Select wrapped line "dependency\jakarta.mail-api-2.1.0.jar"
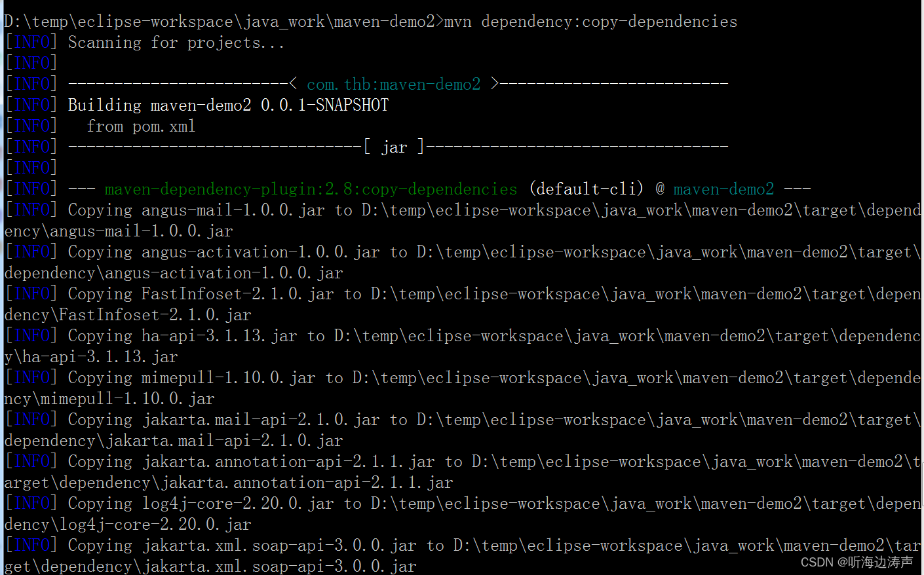Screen dimensions: 924x575 point(174,441)
